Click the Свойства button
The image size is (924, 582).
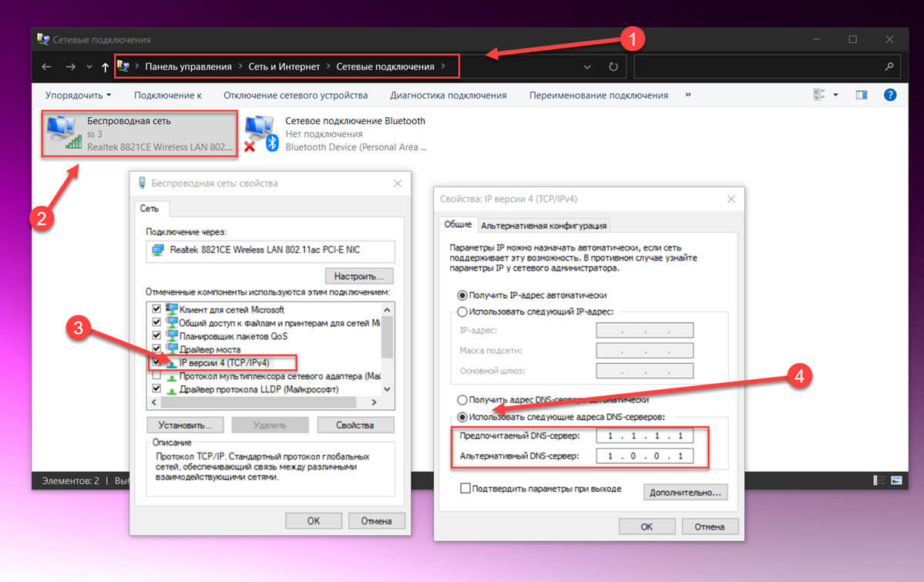pos(354,426)
